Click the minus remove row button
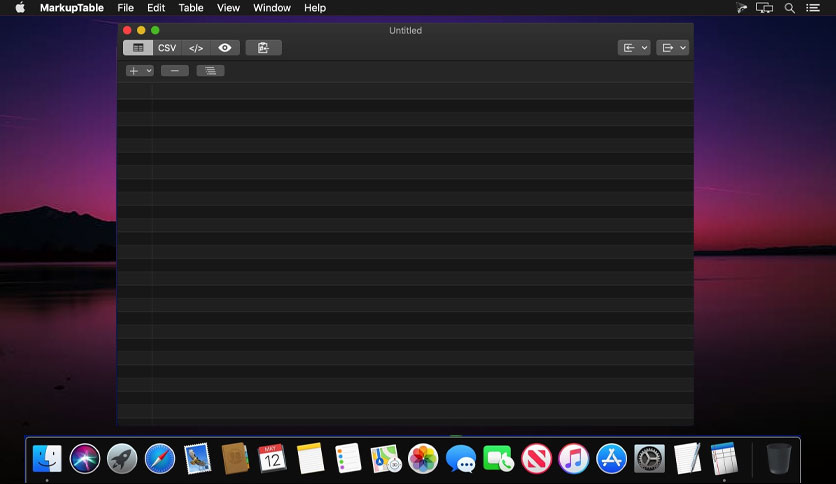Image resolution: width=836 pixels, height=484 pixels. click(175, 70)
